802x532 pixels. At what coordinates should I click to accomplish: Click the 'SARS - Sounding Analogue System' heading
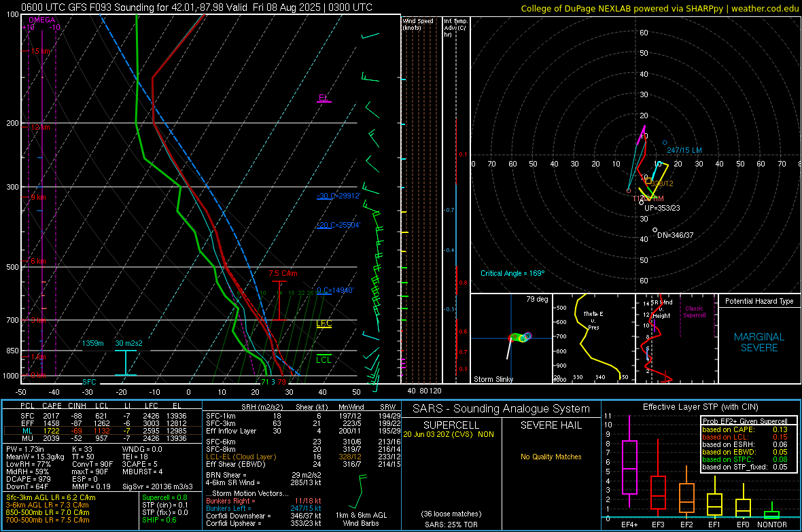click(x=502, y=409)
